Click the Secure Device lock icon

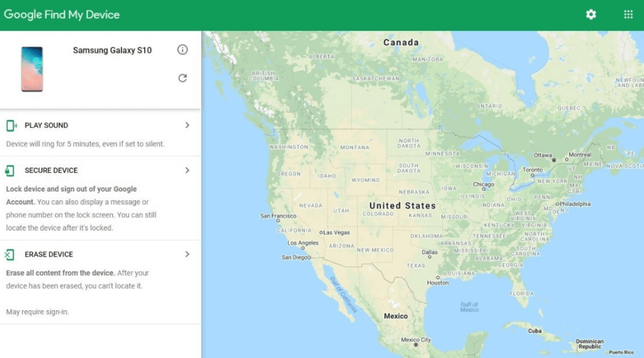9,171
